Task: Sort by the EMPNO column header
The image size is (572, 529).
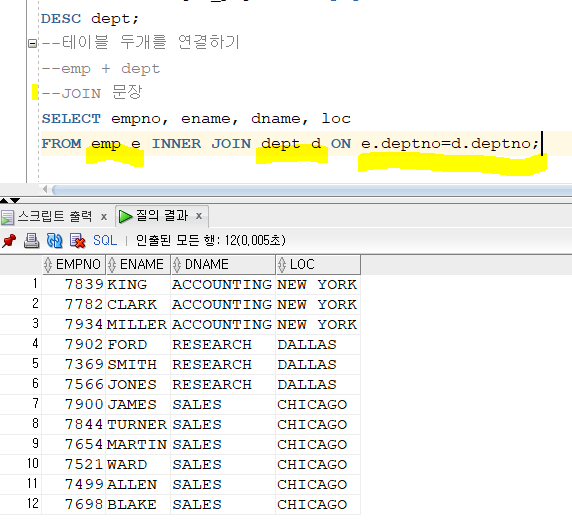Action: pyautogui.click(x=74, y=264)
